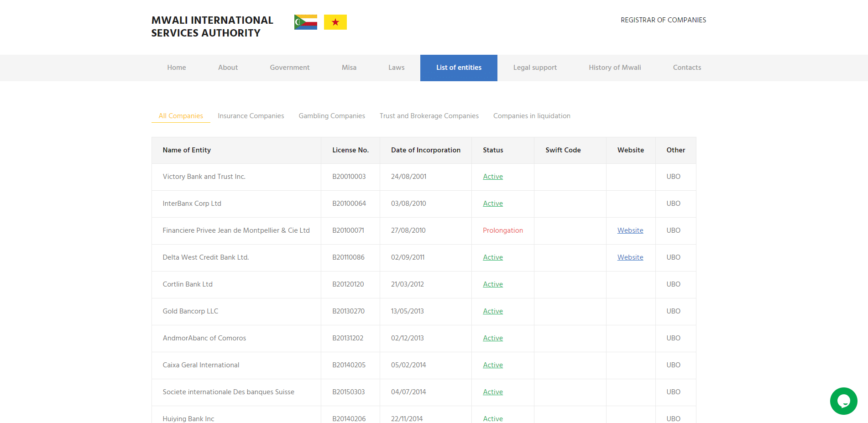The image size is (868, 423).
Task: Click the Comoros flag icon
Action: 305,22
